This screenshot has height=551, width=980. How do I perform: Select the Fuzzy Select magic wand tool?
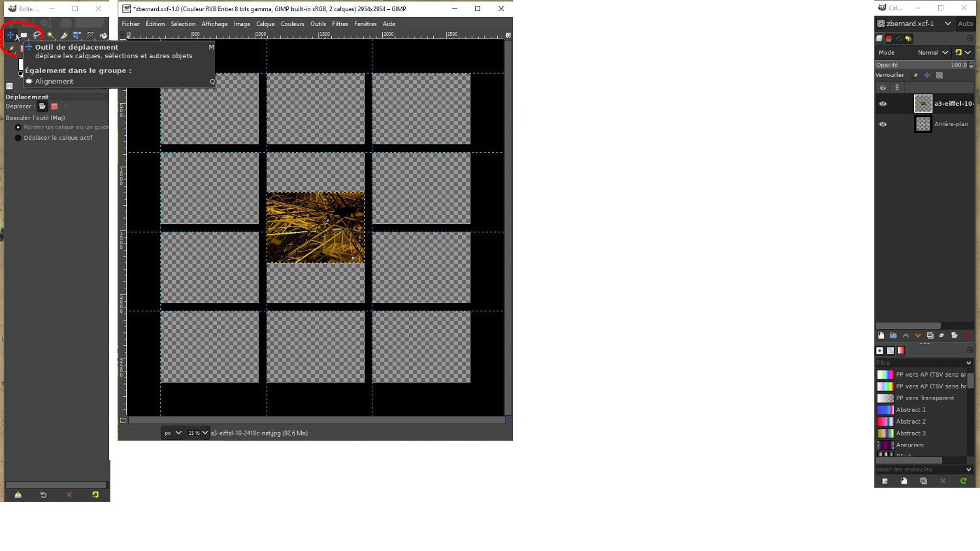[x=50, y=35]
